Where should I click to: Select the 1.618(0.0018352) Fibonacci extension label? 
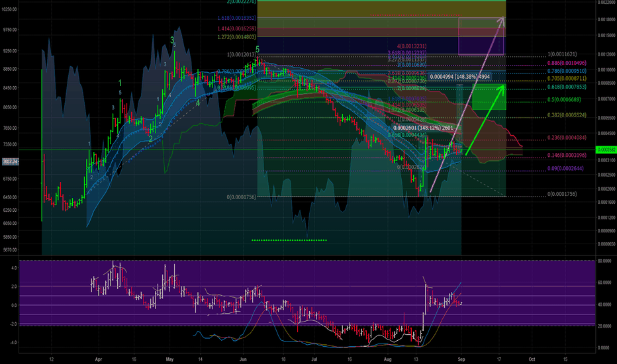pyautogui.click(x=236, y=18)
